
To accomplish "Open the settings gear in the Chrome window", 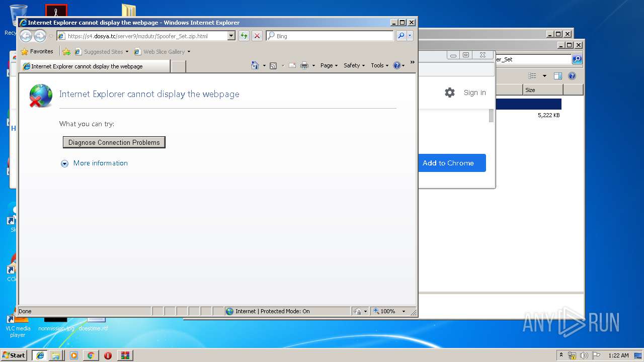I will pyautogui.click(x=450, y=93).
